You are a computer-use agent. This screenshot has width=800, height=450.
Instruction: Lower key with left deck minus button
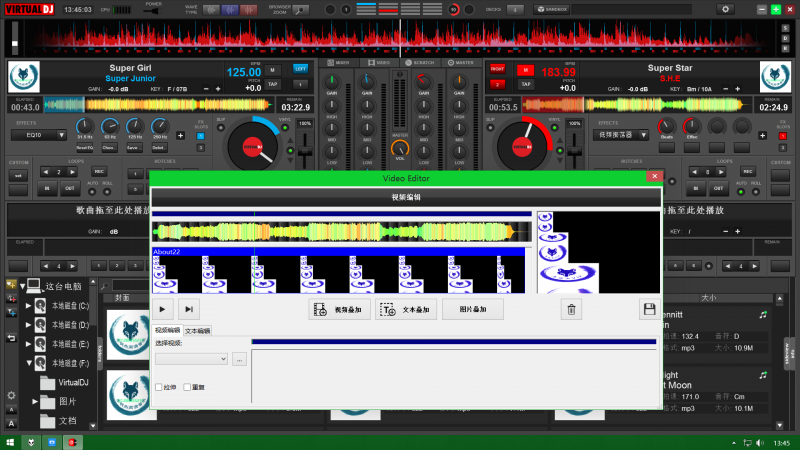pos(206,89)
